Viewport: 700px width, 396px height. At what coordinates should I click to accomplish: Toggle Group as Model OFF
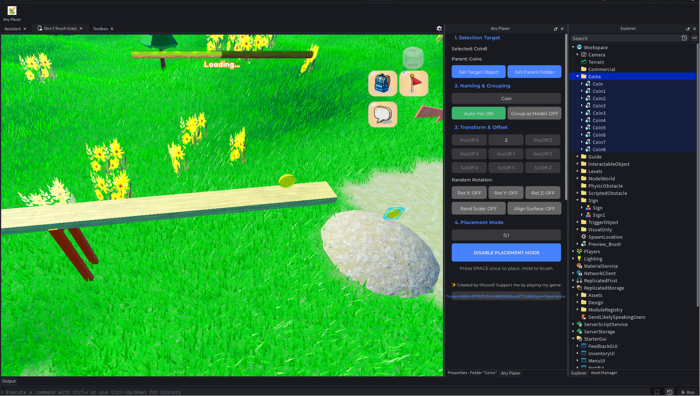(534, 113)
